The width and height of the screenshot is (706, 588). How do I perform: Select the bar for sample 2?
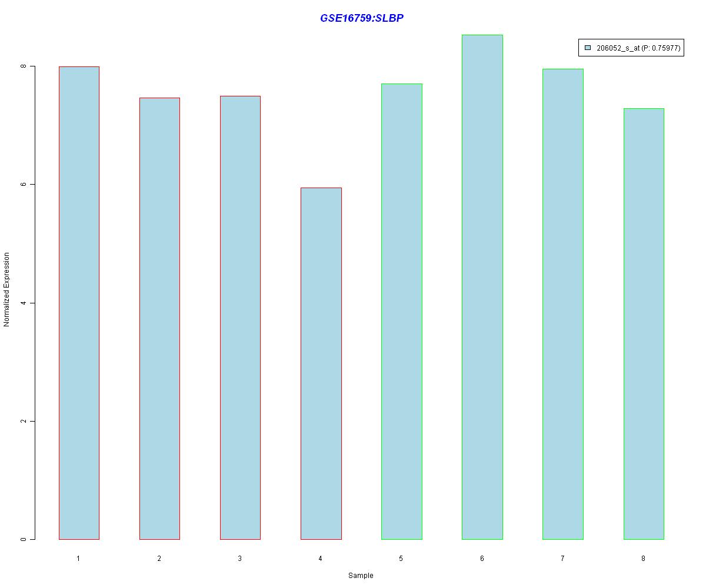pos(159,319)
